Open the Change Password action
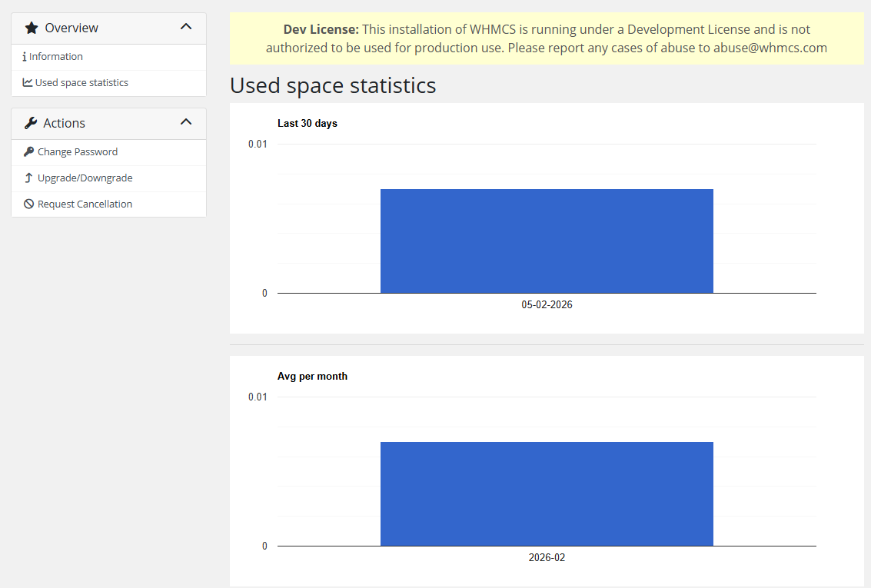Image resolution: width=871 pixels, height=588 pixels. point(78,152)
